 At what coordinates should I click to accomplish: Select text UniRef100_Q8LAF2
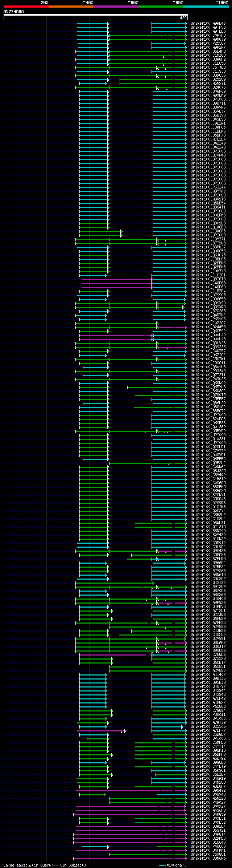click(208, 643)
